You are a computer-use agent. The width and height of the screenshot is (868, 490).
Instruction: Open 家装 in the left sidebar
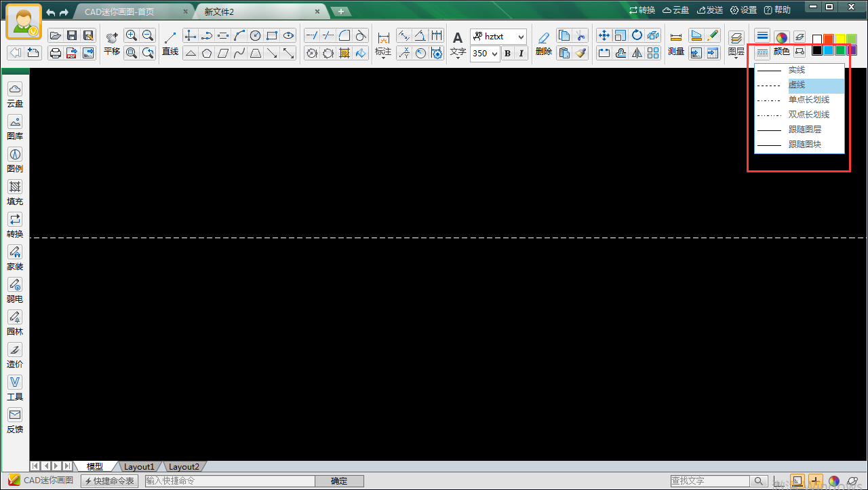[15, 258]
